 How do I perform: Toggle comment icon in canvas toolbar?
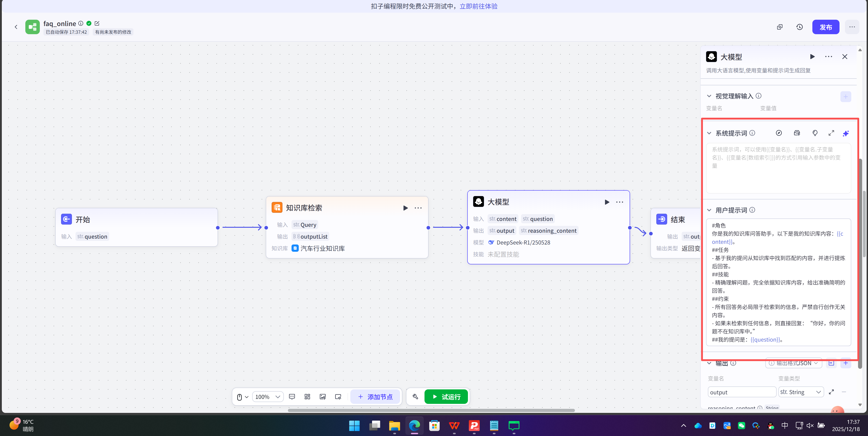[292, 397]
